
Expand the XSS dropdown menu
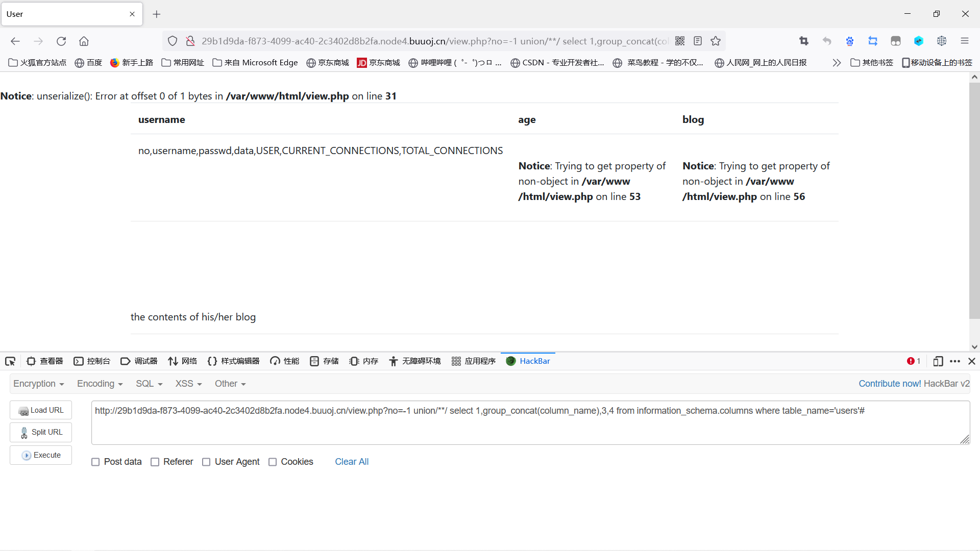188,384
